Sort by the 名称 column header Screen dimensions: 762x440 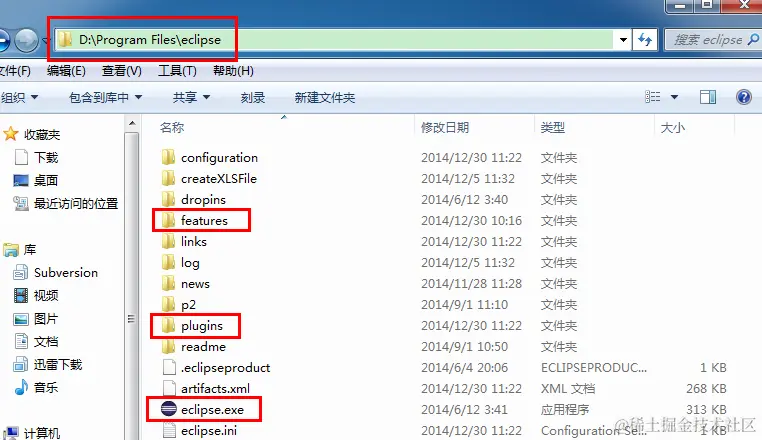point(172,127)
